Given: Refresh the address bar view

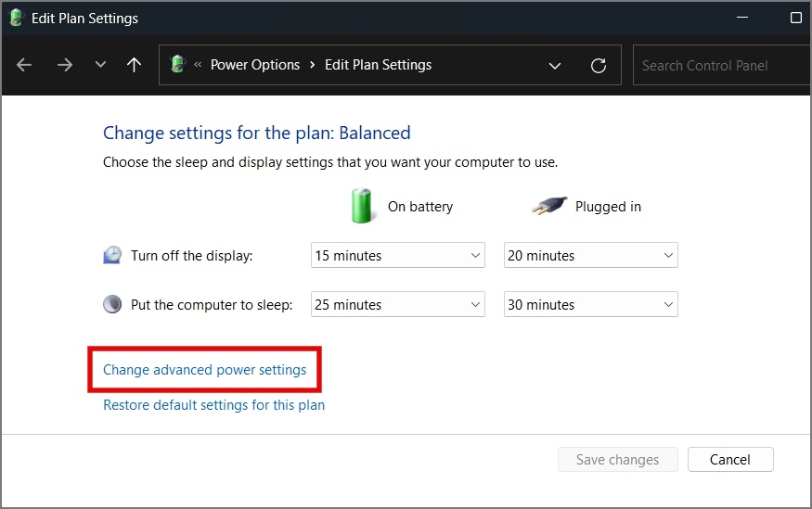Looking at the screenshot, I should [x=599, y=66].
